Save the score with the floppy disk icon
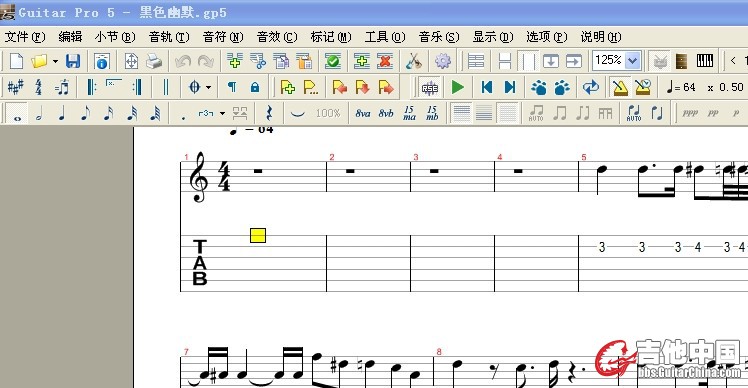Screen dimensions: 748x388 pos(73,61)
